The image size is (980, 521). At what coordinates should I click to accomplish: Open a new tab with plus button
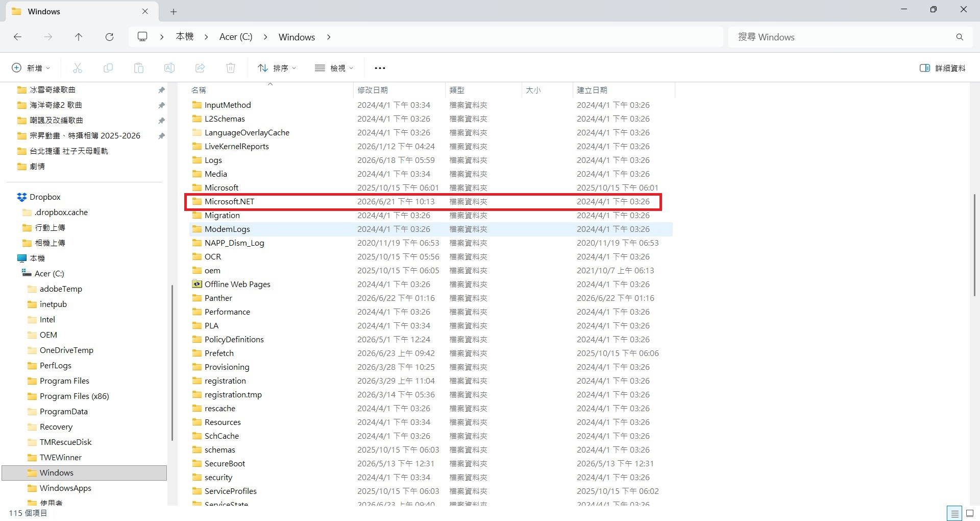coord(174,11)
